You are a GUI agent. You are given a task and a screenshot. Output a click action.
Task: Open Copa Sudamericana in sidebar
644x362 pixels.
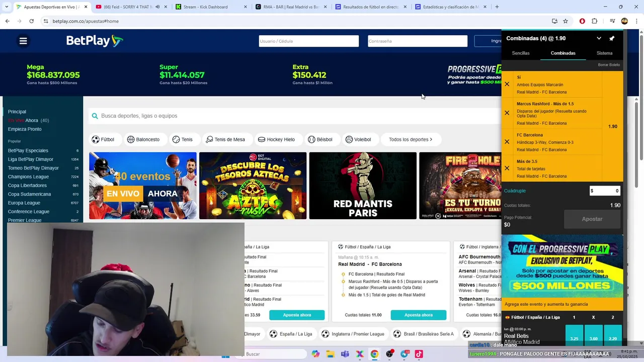[x=29, y=194]
